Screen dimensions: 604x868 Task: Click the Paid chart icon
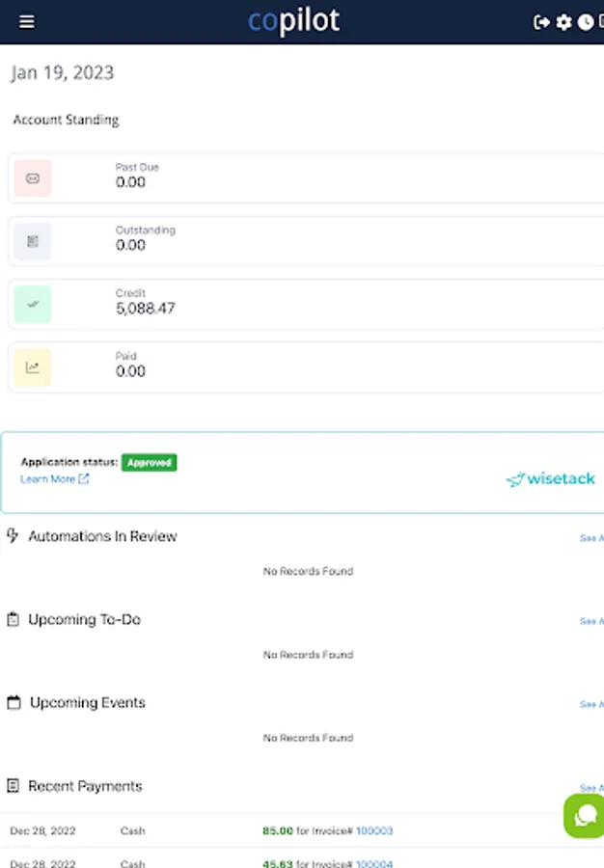click(32, 366)
